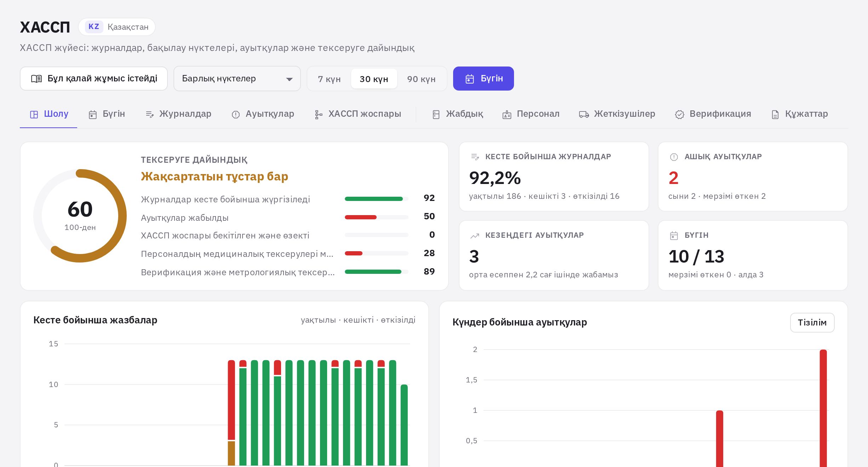Screen dimensions: 868x467
Task: Open the ХАССП жоспары tab
Action: [x=358, y=114]
